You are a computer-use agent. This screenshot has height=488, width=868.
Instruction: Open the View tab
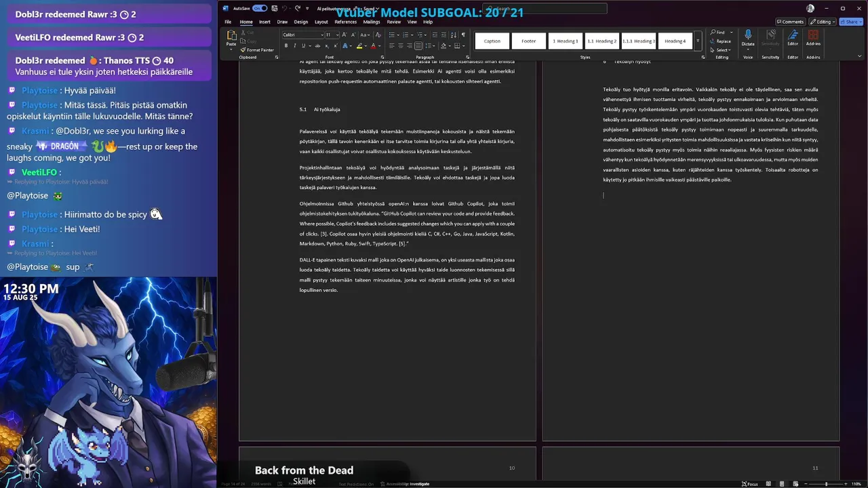[x=412, y=22]
